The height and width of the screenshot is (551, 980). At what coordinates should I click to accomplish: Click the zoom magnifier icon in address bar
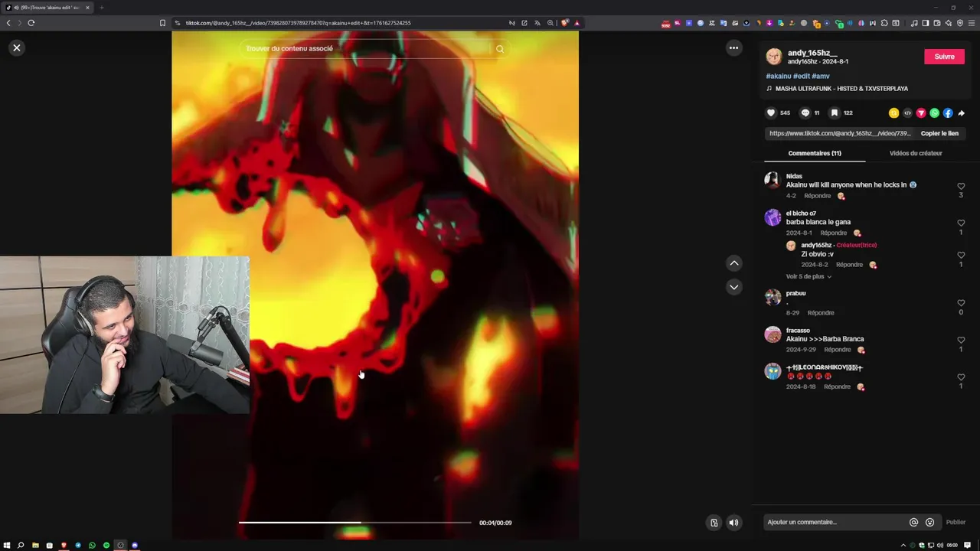550,23
